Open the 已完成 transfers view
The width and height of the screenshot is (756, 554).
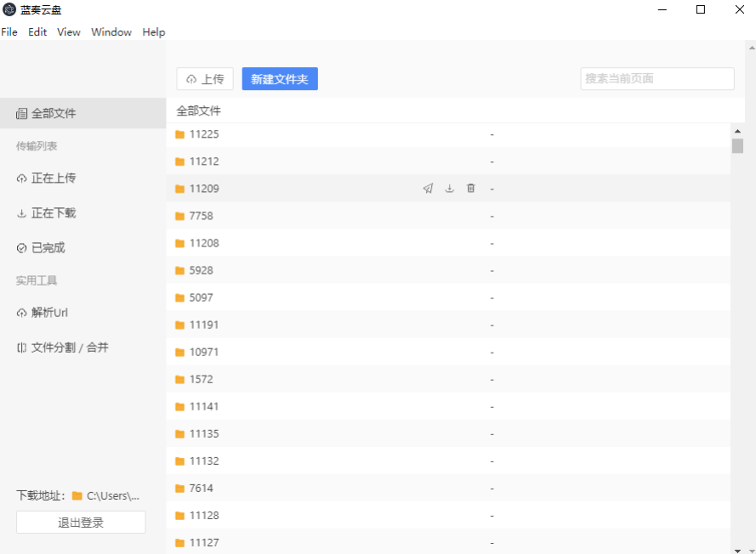coord(44,247)
